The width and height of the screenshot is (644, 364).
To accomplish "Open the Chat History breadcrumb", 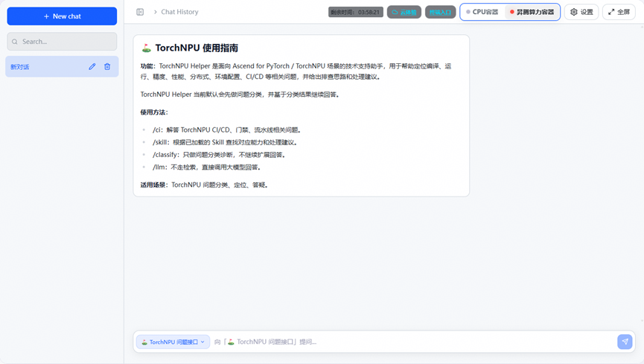I will (179, 12).
